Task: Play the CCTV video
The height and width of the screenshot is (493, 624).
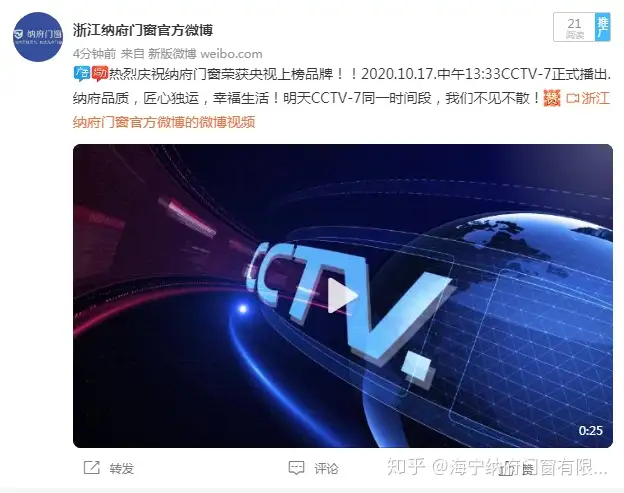Action: pos(342,296)
